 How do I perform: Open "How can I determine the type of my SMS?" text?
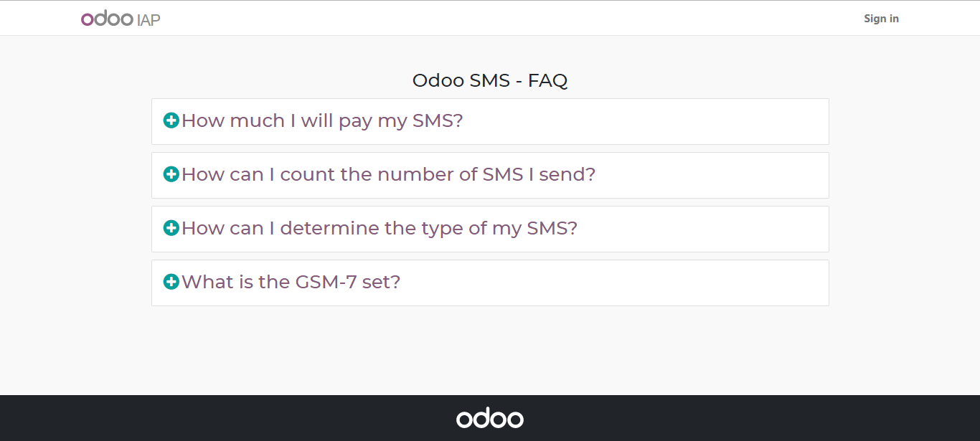pos(379,228)
